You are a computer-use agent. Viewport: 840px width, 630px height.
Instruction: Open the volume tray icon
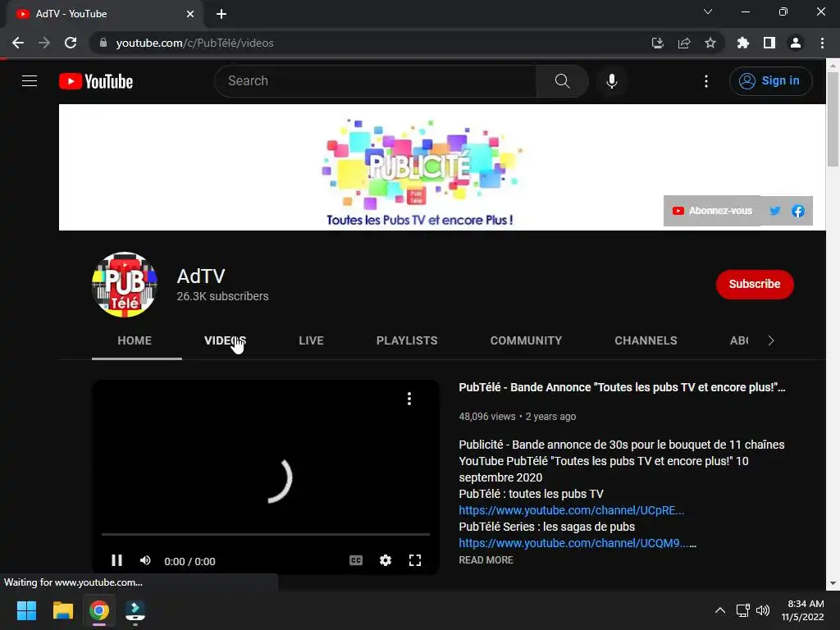pyautogui.click(x=762, y=610)
